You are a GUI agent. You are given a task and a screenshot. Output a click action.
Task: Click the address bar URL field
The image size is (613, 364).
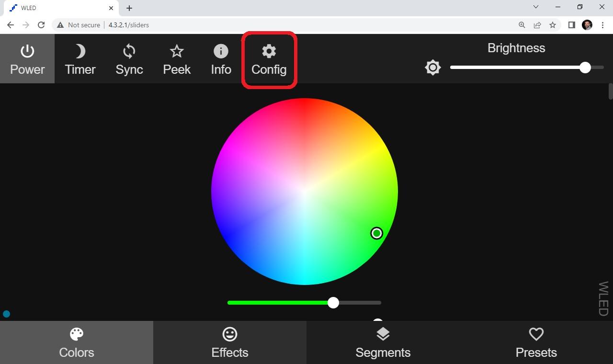click(x=306, y=25)
